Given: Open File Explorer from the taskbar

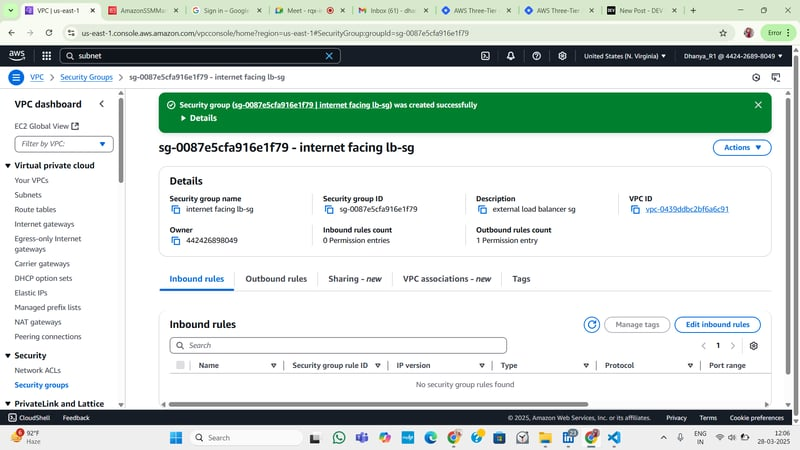Looking at the screenshot, I should click(545, 438).
